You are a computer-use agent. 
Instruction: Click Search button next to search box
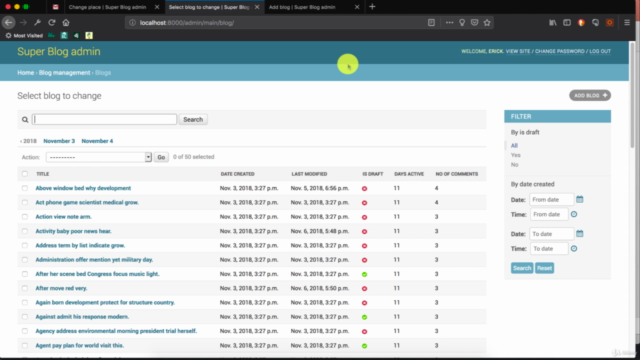coord(193,120)
